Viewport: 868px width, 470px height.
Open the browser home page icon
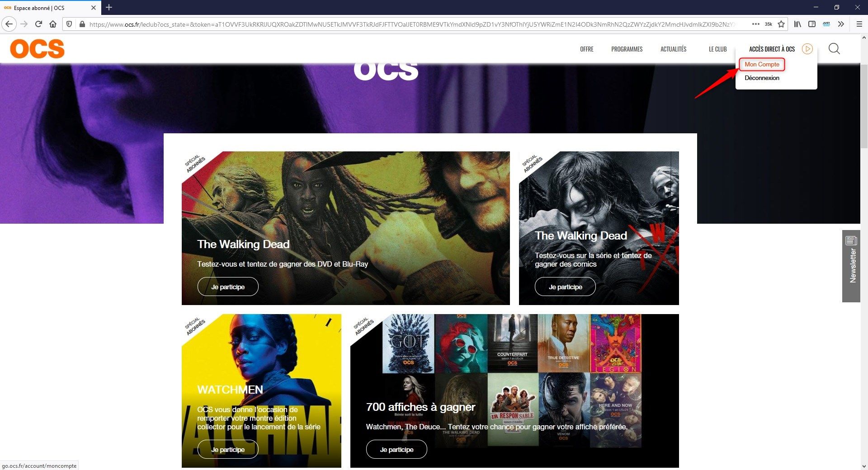tap(53, 24)
